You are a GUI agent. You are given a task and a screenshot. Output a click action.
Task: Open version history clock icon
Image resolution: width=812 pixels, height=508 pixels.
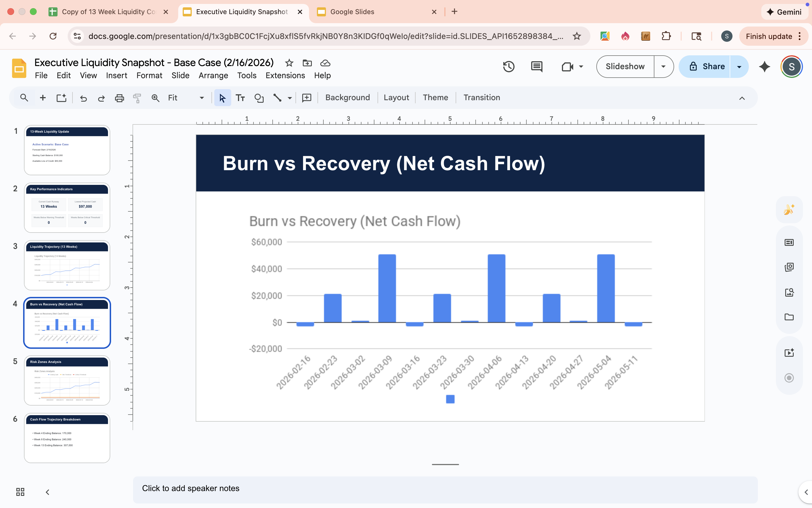(x=509, y=67)
